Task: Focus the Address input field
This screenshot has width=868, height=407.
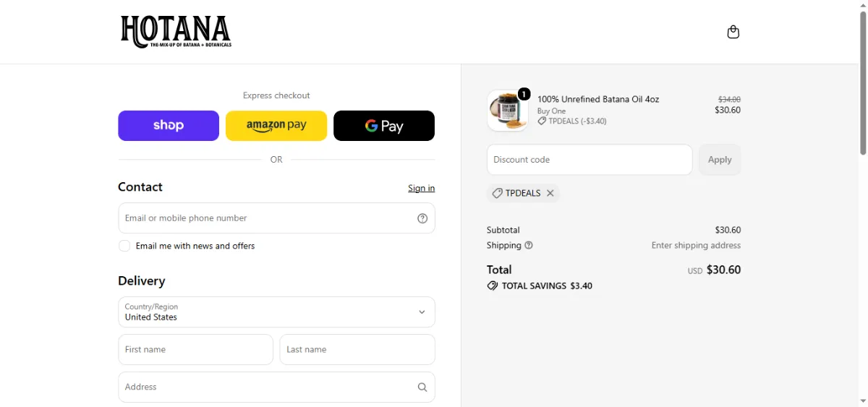Action: (x=276, y=387)
